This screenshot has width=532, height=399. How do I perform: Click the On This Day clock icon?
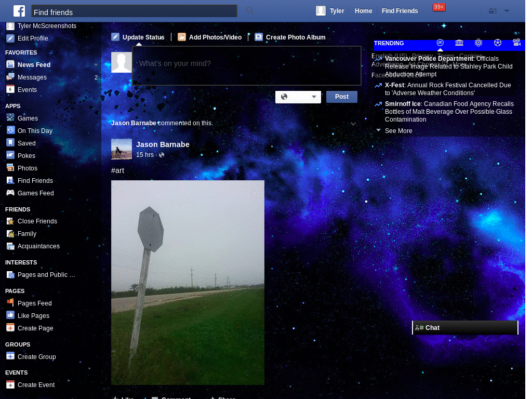click(10, 130)
